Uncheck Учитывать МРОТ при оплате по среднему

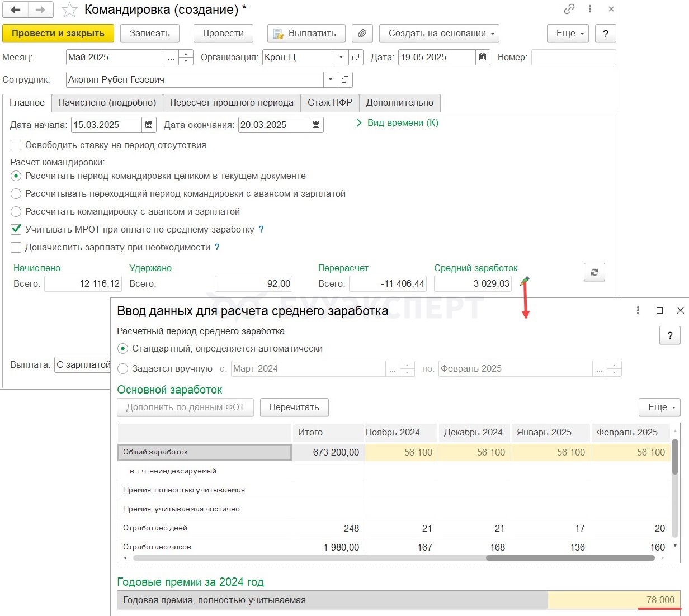point(16,230)
